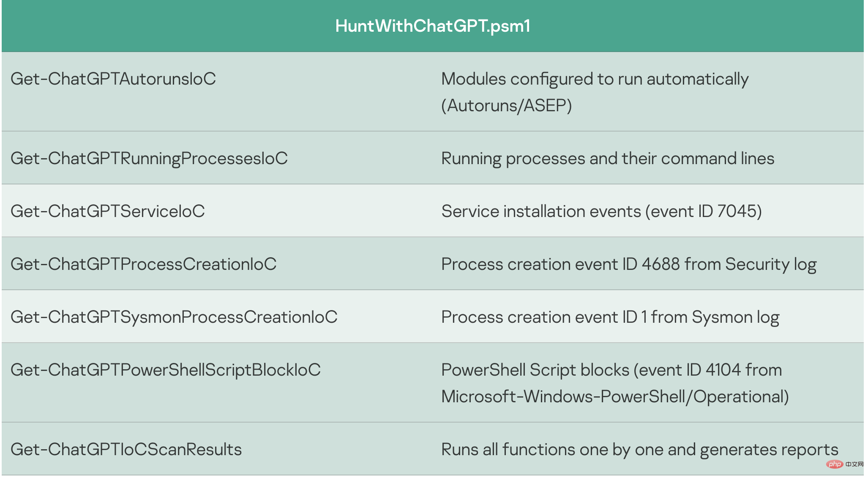Click the 中文网 watermark text
The image size is (868, 478).
pos(854,464)
